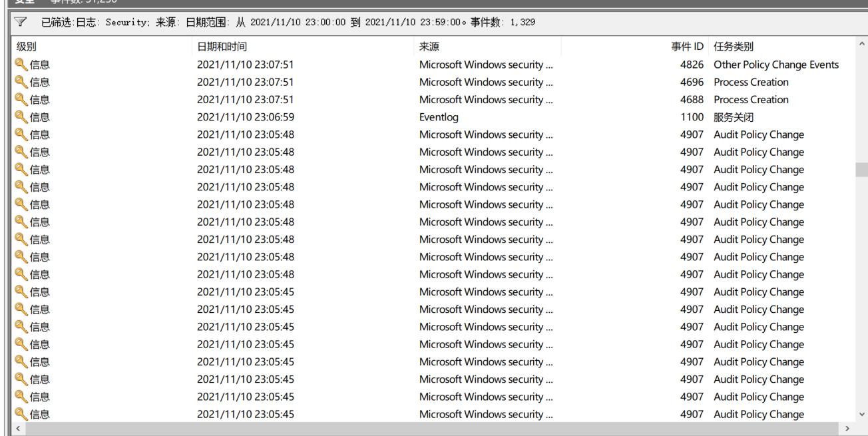Click the key icon of event 4696
The image size is (868, 436).
(x=21, y=82)
